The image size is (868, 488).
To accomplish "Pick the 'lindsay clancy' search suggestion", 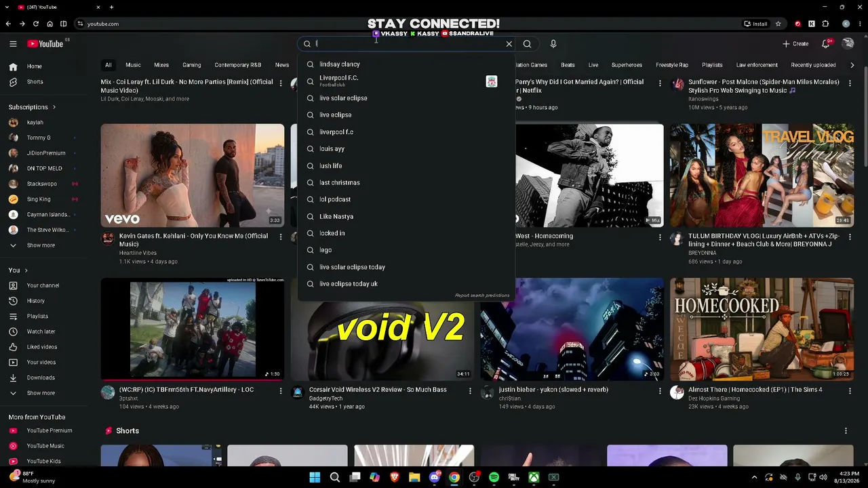I will [x=406, y=64].
